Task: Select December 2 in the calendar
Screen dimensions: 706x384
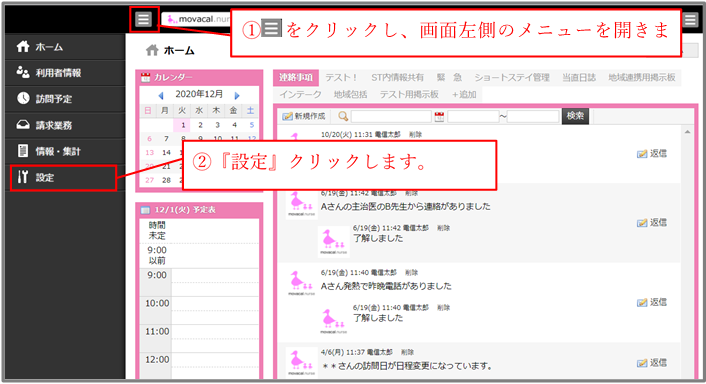Action: [200, 125]
